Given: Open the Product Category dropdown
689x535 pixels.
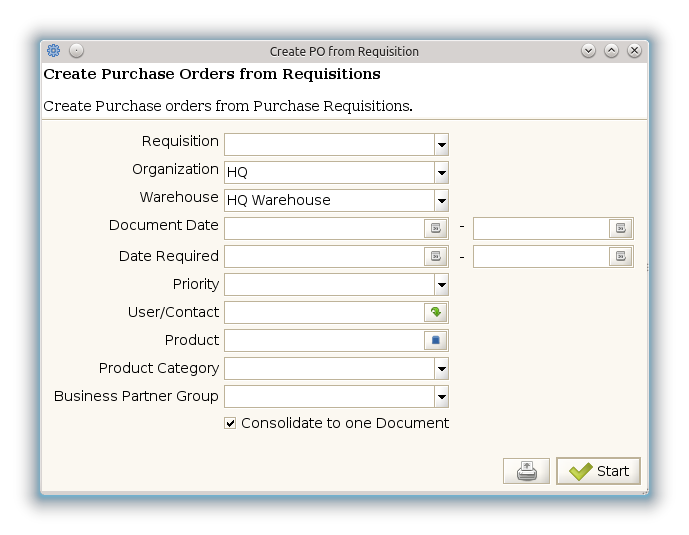Looking at the screenshot, I should (x=441, y=368).
